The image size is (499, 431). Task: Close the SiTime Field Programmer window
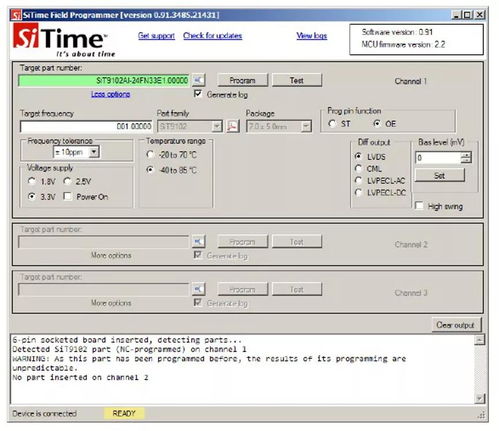click(479, 15)
